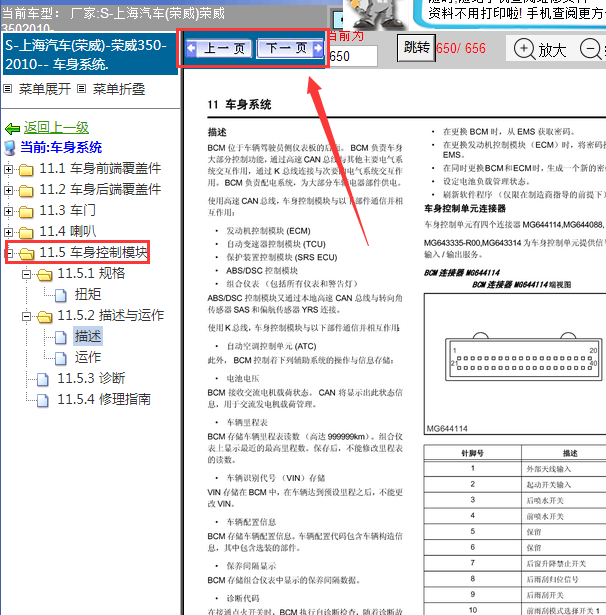Screen dimensions: 606x615
Task: Collapse 11.5.2 描述与运作 subfolder
Action: (26, 317)
